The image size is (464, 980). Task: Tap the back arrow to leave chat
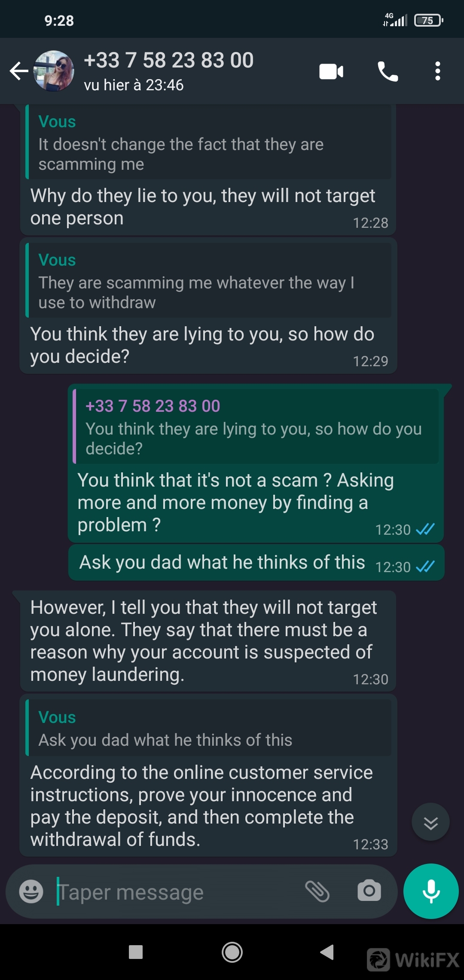19,71
